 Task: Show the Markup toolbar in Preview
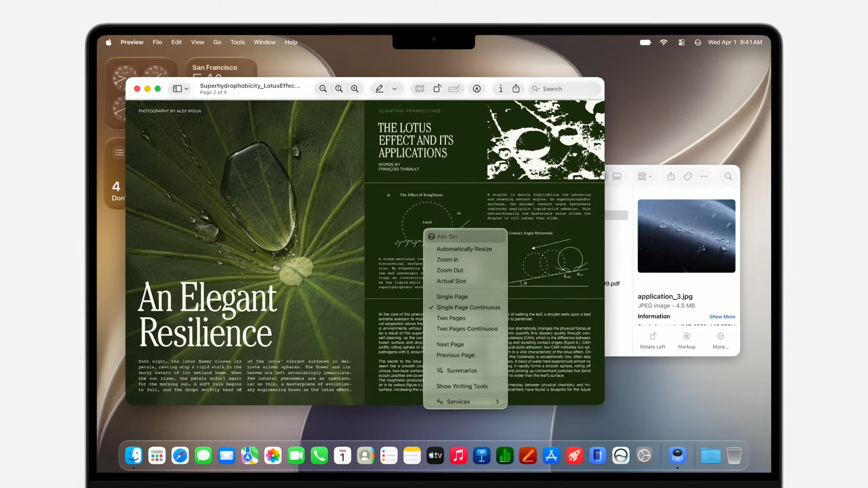[477, 89]
